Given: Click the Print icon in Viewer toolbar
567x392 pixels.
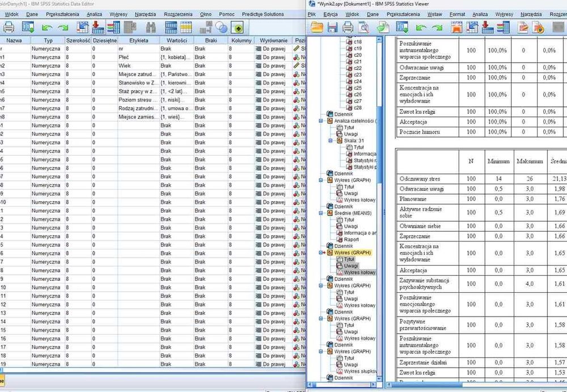Looking at the screenshot, I should pyautogui.click(x=348, y=27).
